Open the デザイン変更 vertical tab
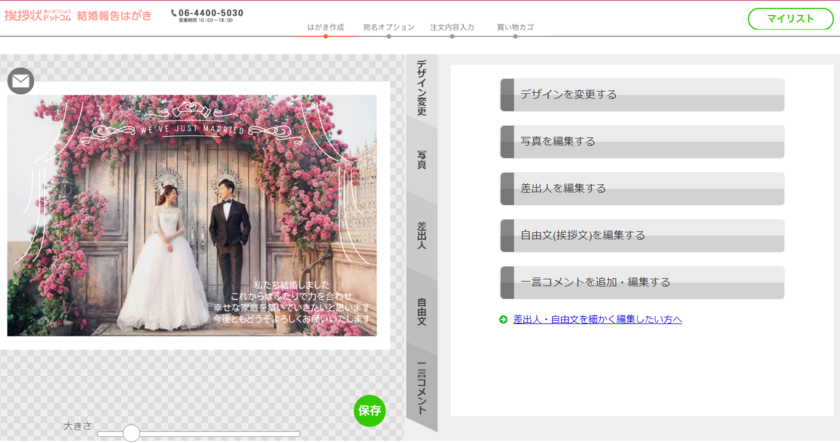The width and height of the screenshot is (840, 443). tap(422, 87)
